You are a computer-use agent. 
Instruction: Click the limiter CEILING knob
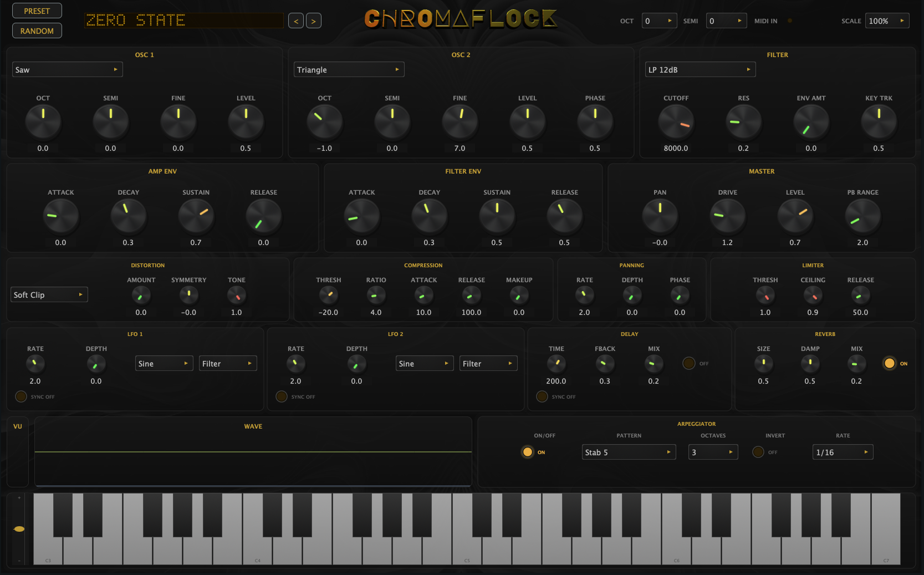tap(813, 296)
